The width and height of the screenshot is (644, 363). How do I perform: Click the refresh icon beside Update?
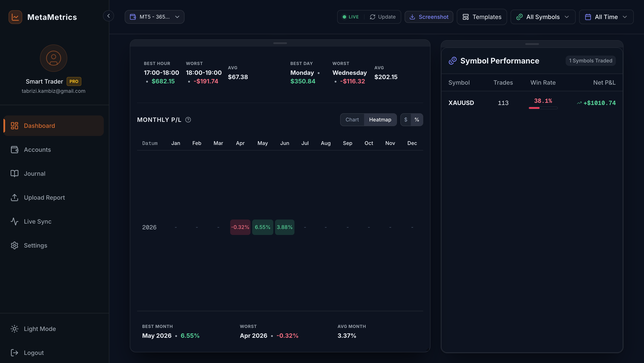[373, 17]
